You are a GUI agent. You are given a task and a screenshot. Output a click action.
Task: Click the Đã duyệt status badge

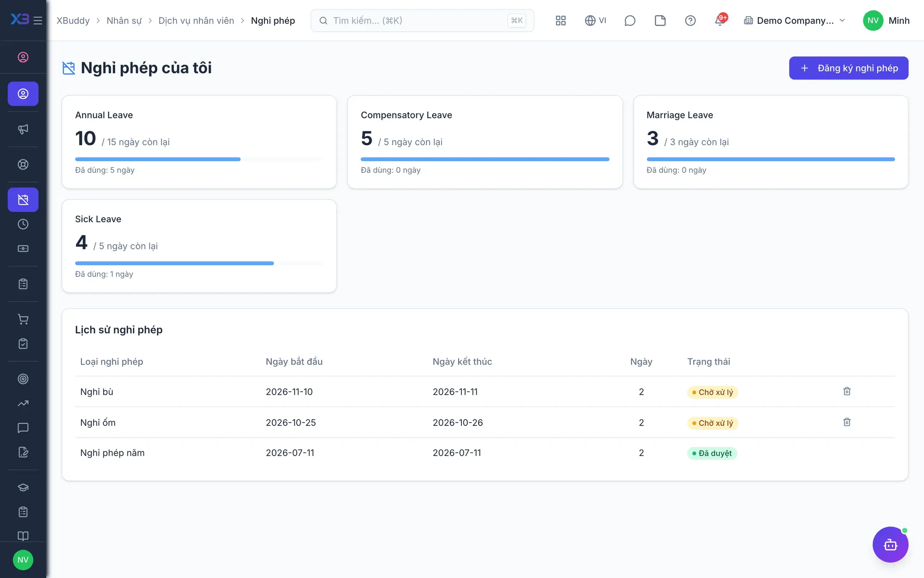coord(712,453)
